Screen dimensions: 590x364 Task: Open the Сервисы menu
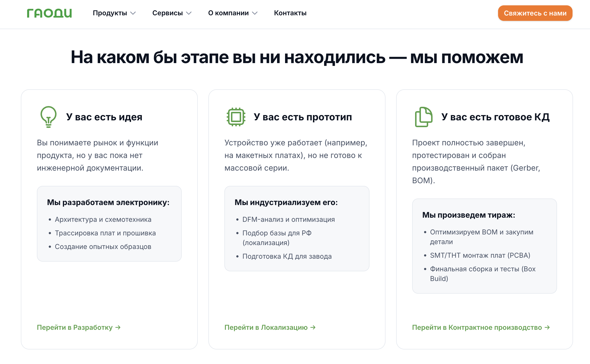click(167, 13)
